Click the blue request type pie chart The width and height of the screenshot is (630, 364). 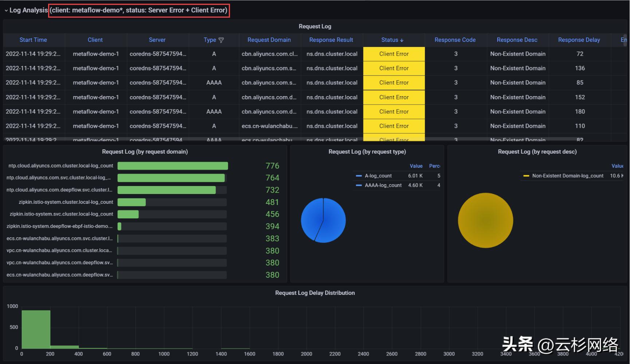pos(323,220)
